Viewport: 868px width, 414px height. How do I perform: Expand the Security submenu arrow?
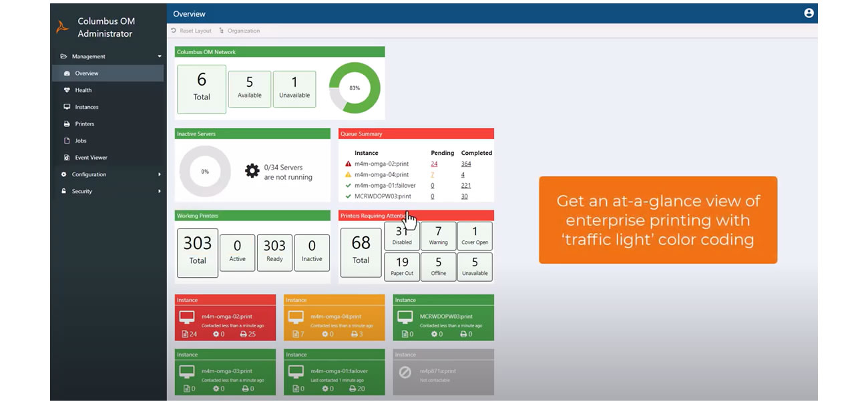(158, 192)
